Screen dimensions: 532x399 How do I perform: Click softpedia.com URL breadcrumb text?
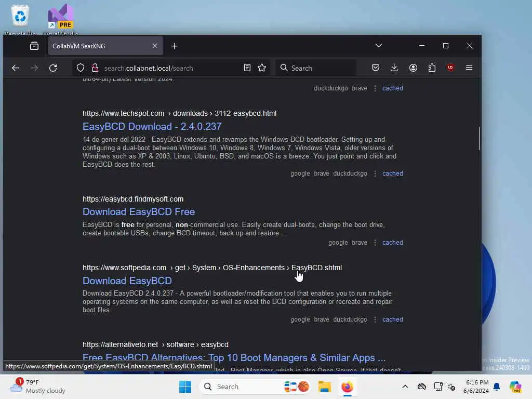(212, 268)
